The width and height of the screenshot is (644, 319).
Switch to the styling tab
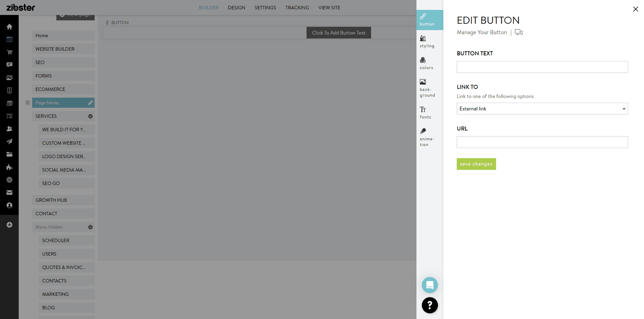[x=427, y=41]
